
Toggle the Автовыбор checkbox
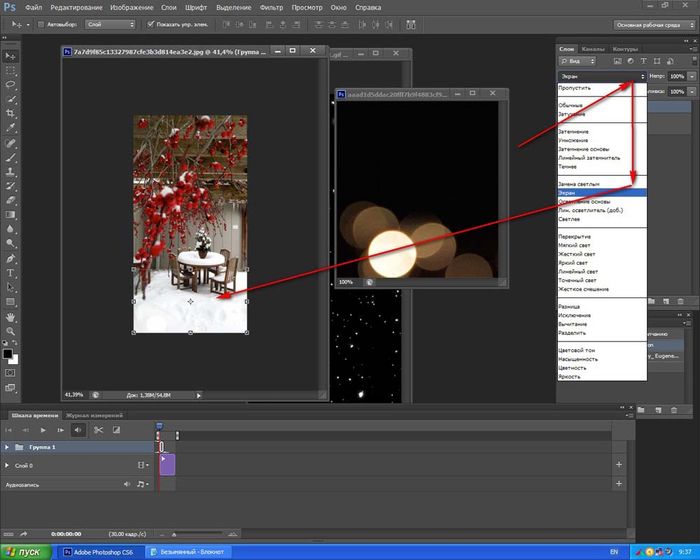click(x=41, y=25)
